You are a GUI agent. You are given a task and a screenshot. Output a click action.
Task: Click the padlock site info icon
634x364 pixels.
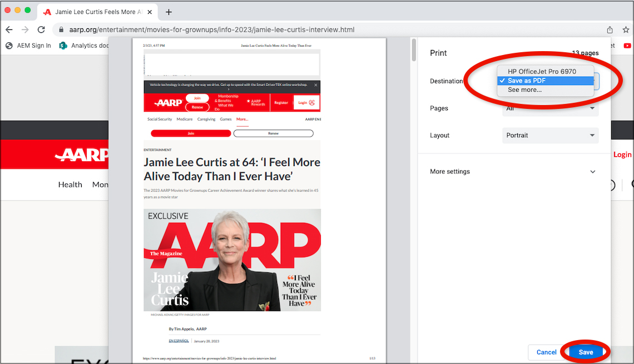tap(61, 29)
